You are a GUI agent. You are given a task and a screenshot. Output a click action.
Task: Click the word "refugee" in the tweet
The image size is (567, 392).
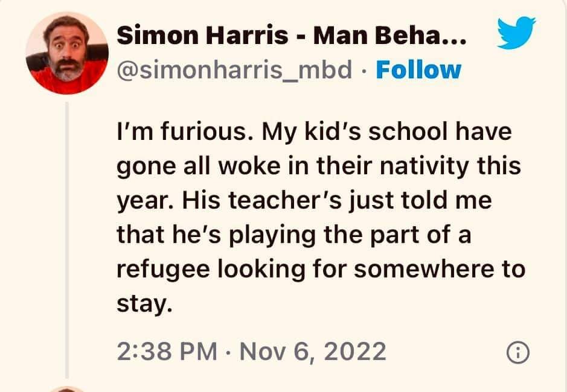click(x=163, y=269)
